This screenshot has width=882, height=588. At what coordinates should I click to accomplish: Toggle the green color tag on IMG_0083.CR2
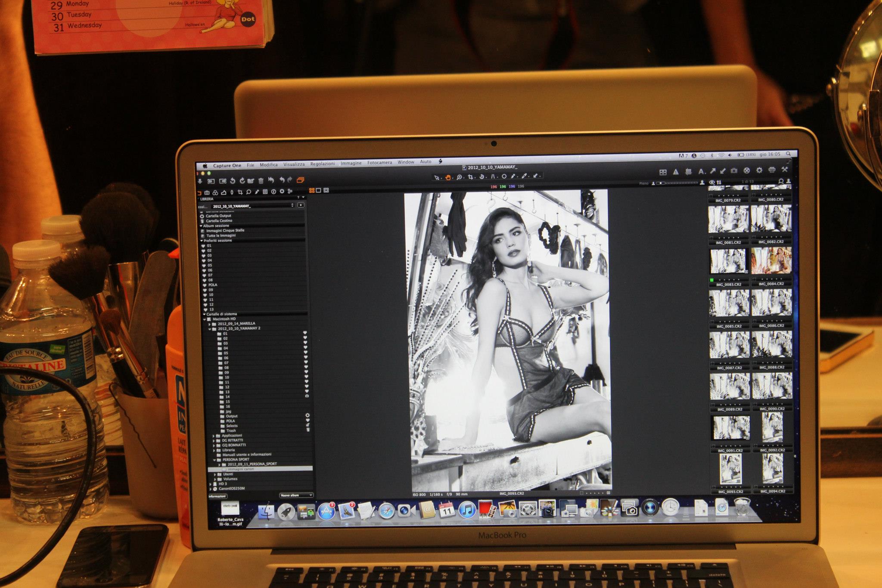coord(712,280)
